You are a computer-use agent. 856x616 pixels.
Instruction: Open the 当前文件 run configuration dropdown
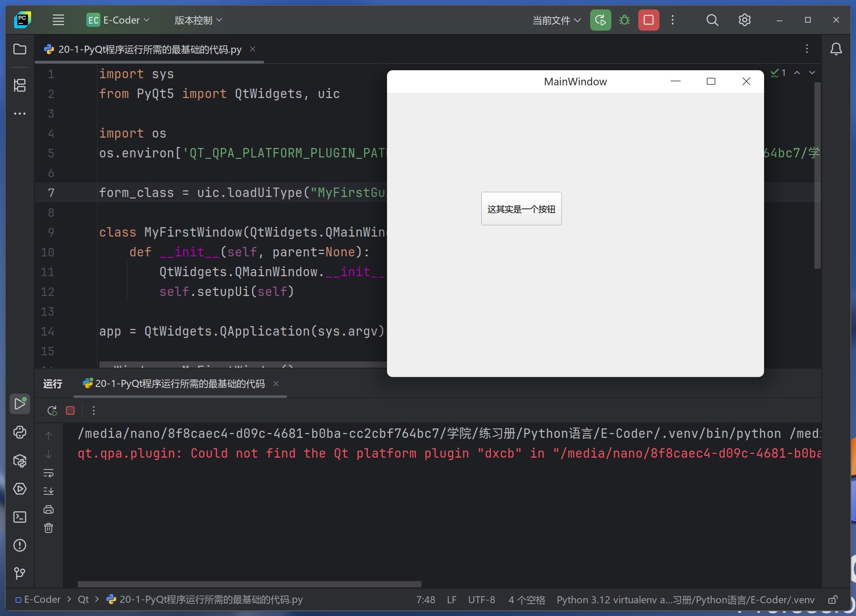click(557, 20)
